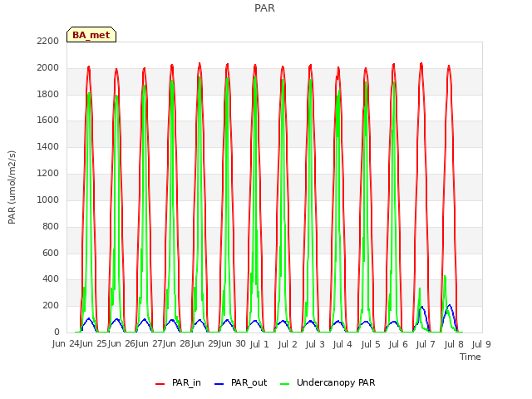This screenshot has width=532, height=399.
Task: Click red PAR_in legend color marker
Action: pos(160,384)
